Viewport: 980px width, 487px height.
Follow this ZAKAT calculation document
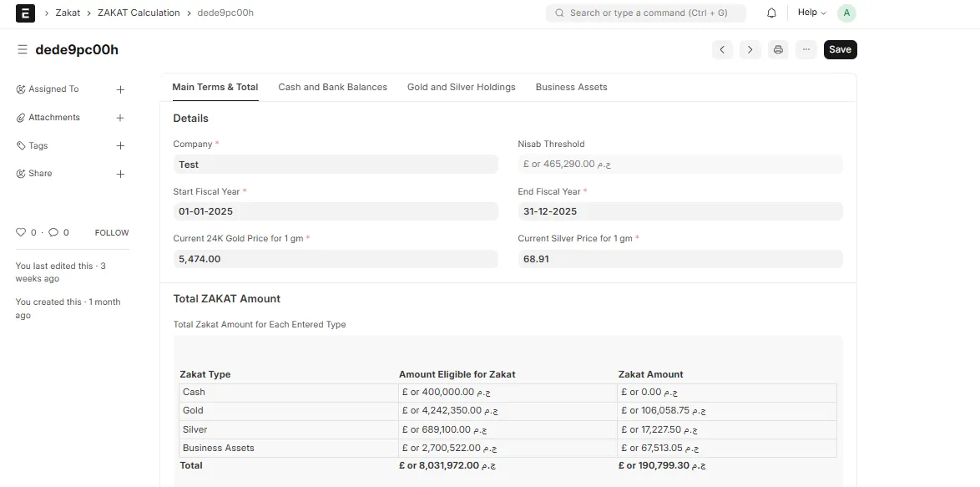pyautogui.click(x=111, y=232)
